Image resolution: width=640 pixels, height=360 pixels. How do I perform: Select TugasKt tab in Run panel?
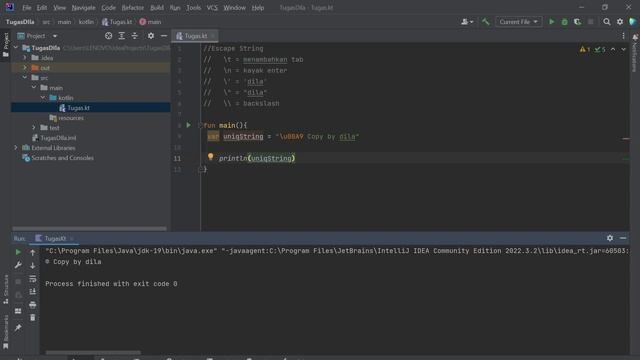pos(54,238)
